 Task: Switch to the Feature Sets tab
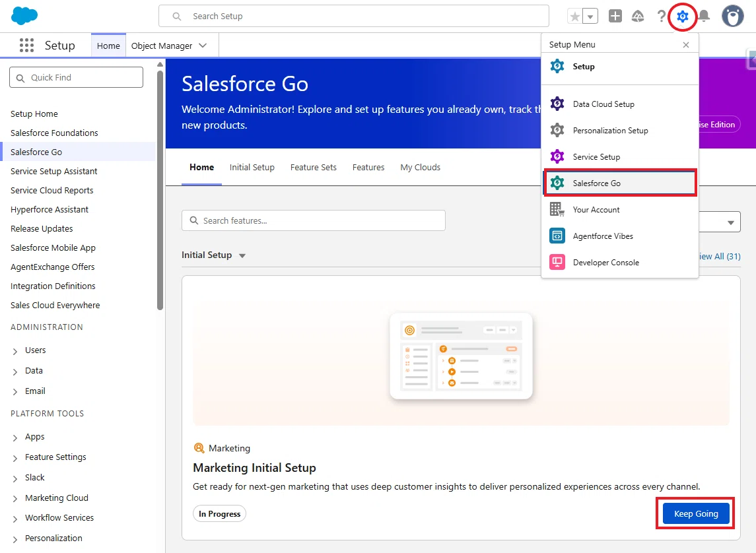coord(314,167)
